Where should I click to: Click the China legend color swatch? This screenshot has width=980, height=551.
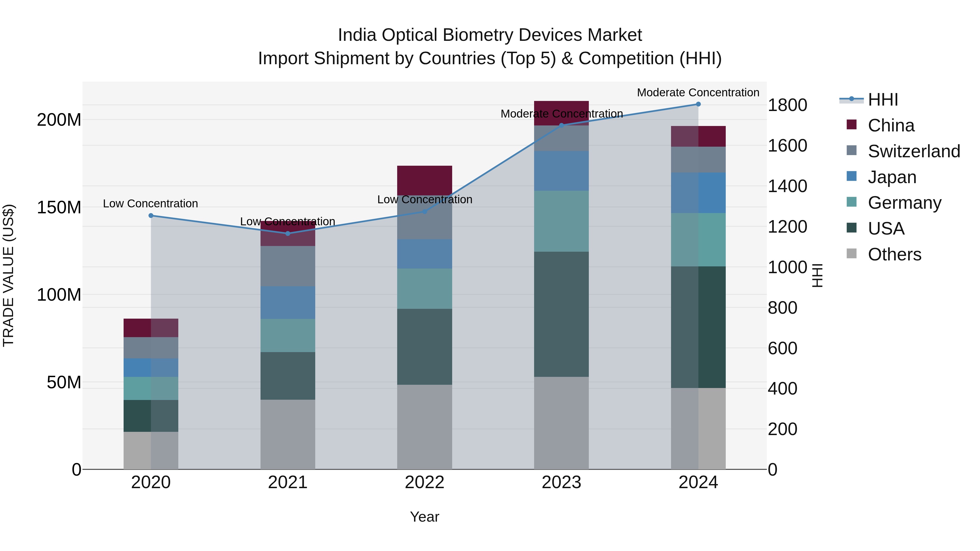tap(852, 124)
